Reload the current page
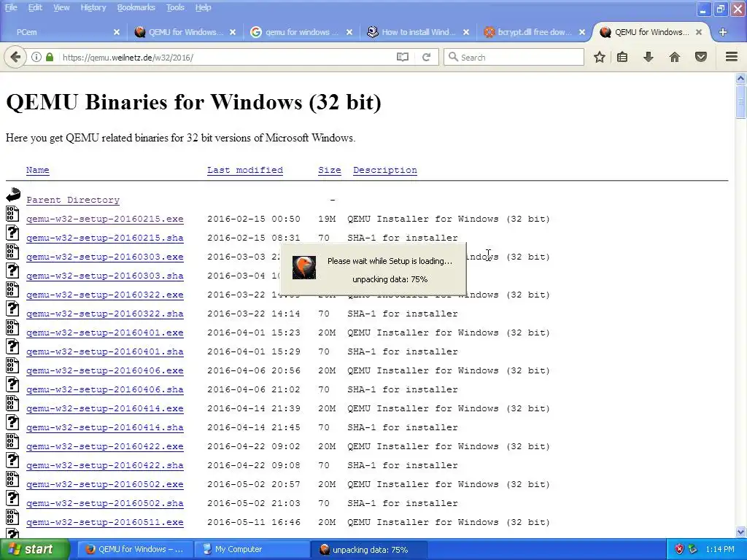This screenshot has width=747, height=560. [426, 57]
